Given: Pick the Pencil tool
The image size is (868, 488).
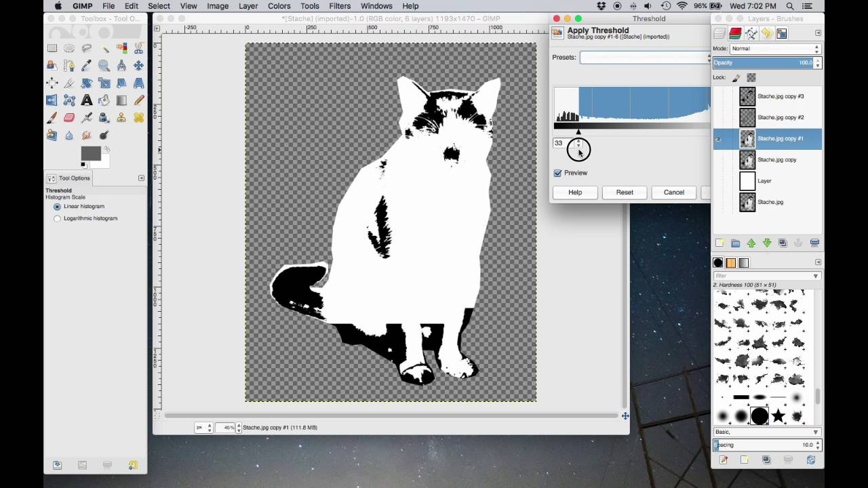Looking at the screenshot, I should [139, 100].
